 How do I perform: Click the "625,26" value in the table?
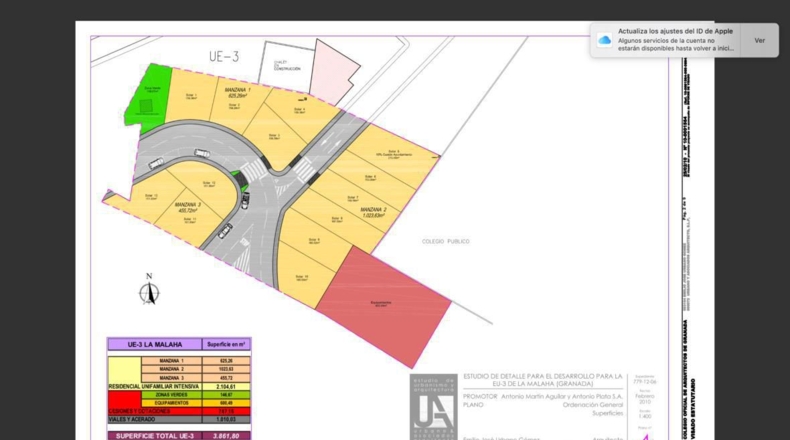(x=226, y=361)
